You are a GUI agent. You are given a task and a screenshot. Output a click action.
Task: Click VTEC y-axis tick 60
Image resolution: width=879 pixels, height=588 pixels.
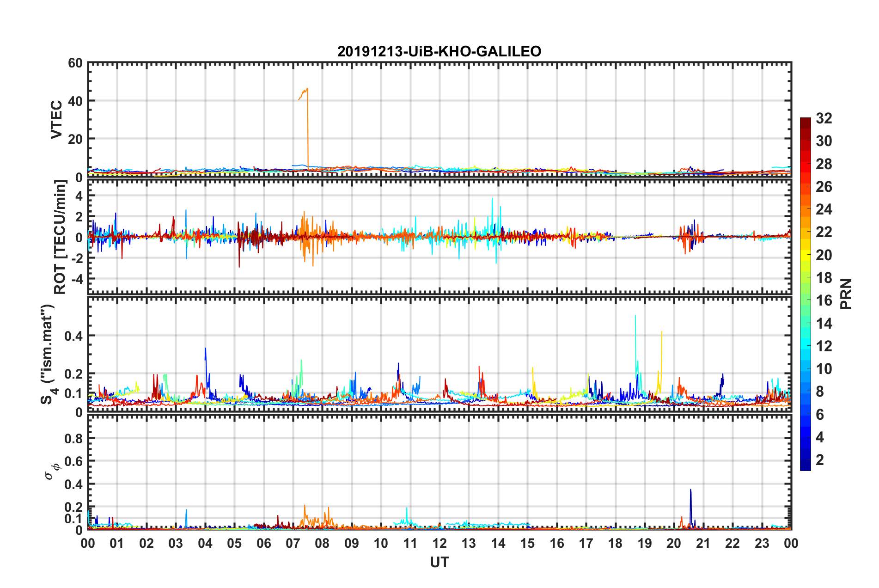coord(75,63)
